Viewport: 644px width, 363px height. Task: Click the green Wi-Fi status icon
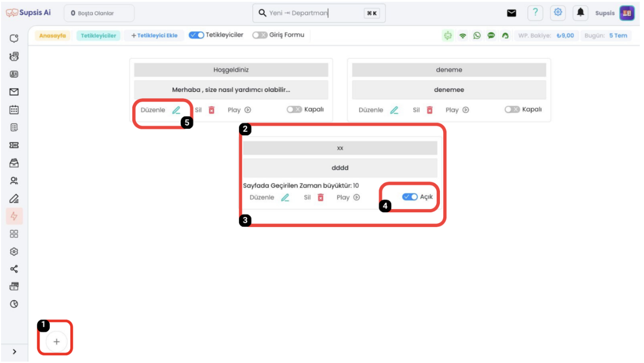(x=463, y=36)
